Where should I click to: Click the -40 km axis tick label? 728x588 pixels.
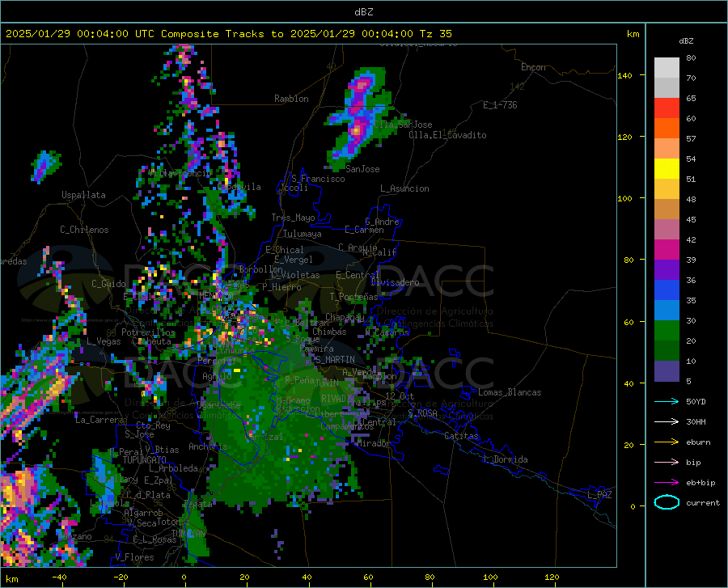pos(59,577)
